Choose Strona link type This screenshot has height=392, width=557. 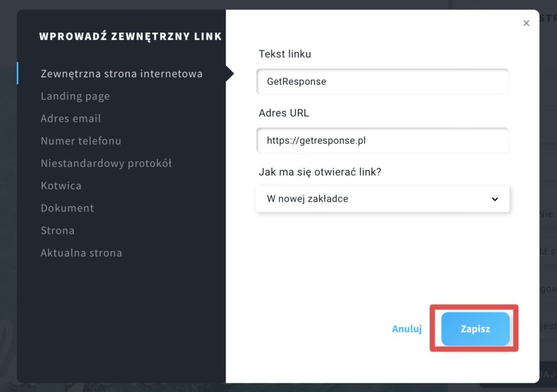coord(58,231)
